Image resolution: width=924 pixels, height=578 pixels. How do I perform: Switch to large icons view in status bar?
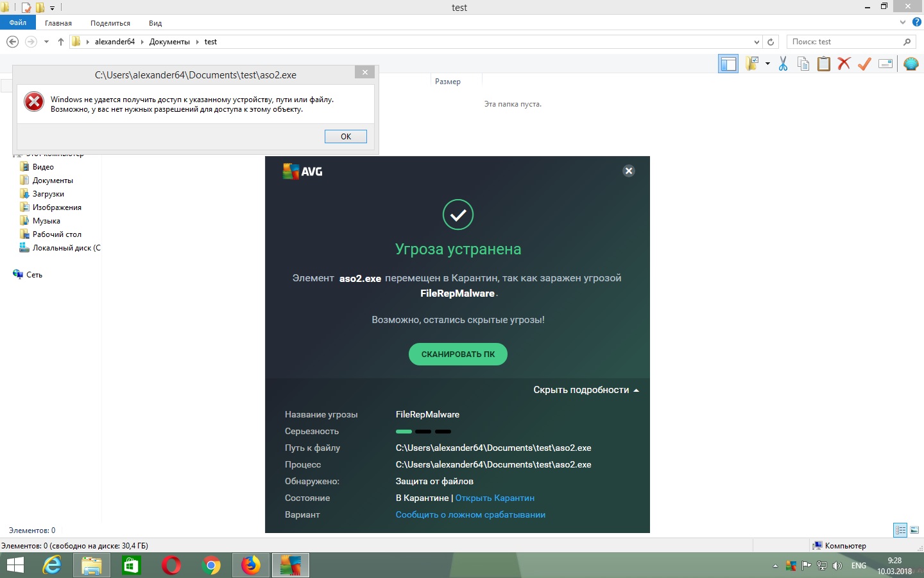[x=914, y=530]
